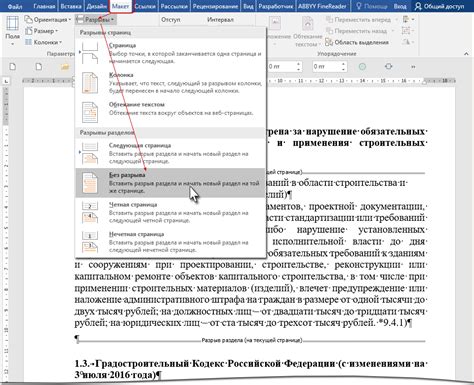The height and width of the screenshot is (385, 474).
Task: Click the tab stop selector in ruler corner
Action: pyautogui.click(x=7, y=81)
